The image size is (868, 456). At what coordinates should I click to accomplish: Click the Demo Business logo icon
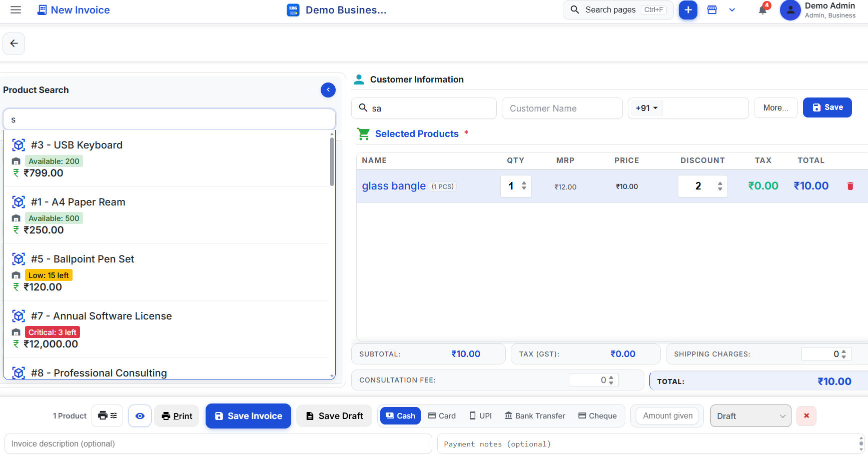(293, 10)
